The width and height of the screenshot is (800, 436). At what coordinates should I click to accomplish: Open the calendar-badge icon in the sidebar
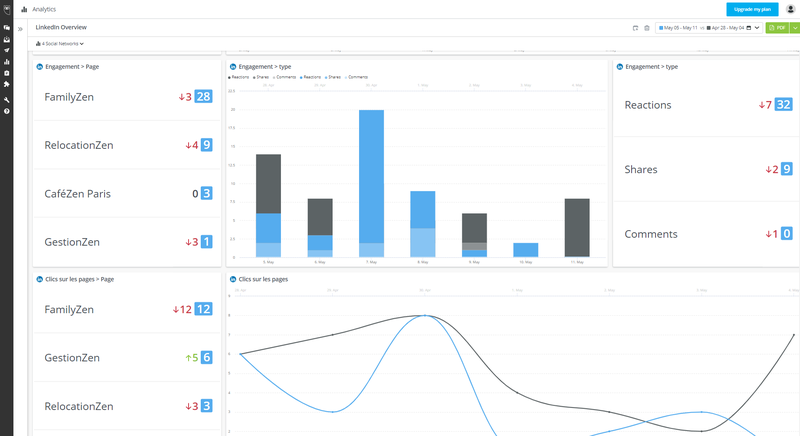[7, 73]
